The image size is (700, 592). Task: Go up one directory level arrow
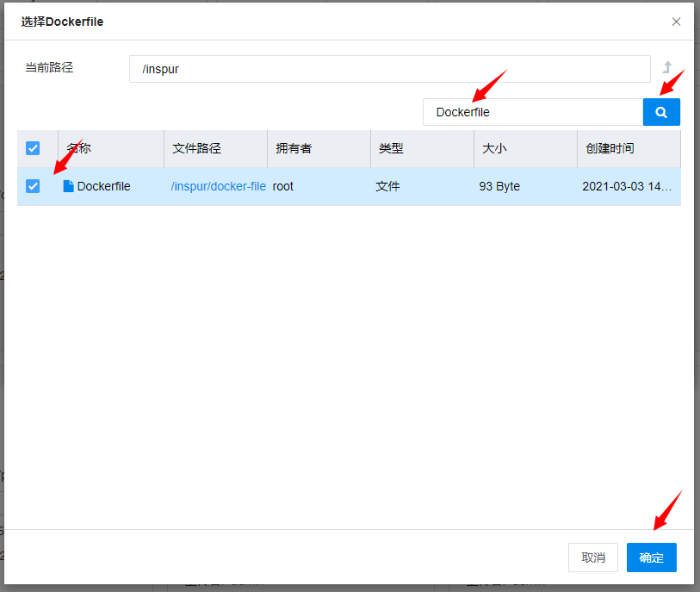(666, 68)
